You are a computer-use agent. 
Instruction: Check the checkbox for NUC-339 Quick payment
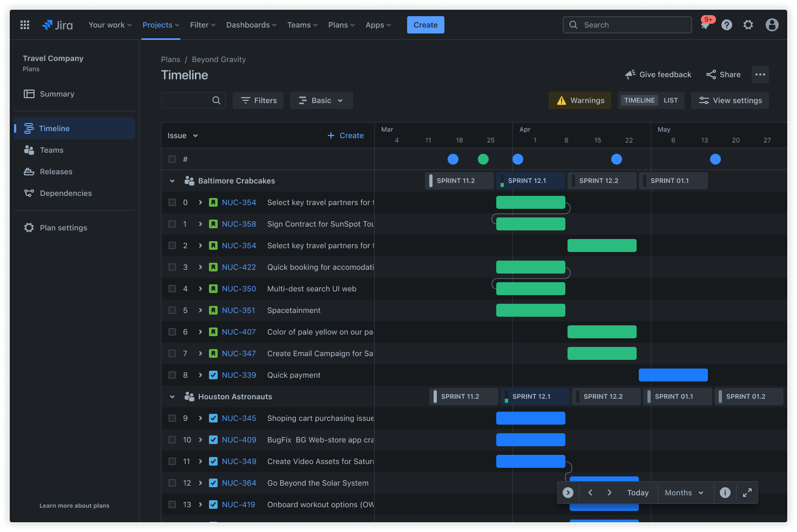pos(172,375)
